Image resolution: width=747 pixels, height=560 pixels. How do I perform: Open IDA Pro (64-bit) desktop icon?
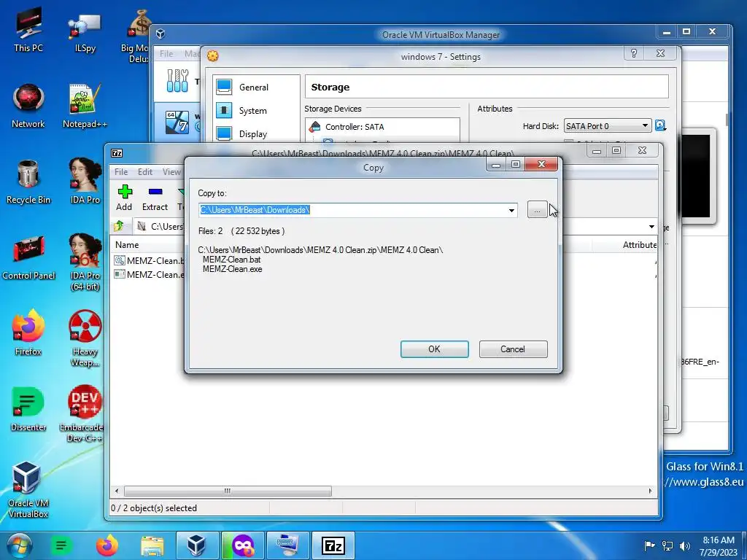85,262
